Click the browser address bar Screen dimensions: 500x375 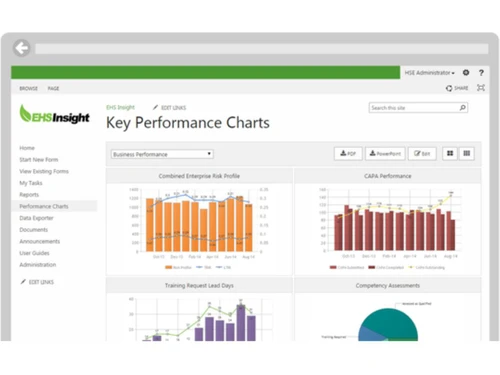[x=262, y=49]
